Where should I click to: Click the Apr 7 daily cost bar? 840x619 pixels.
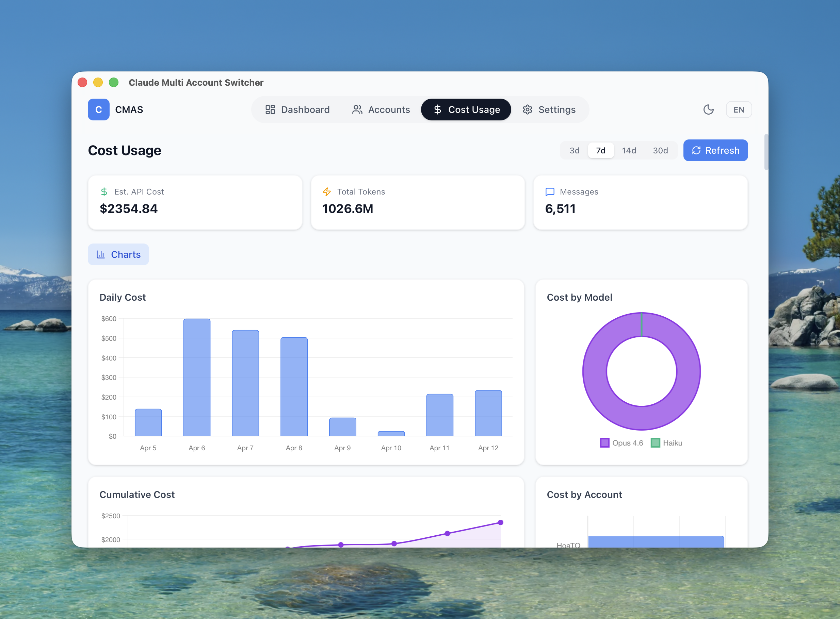coord(245,383)
